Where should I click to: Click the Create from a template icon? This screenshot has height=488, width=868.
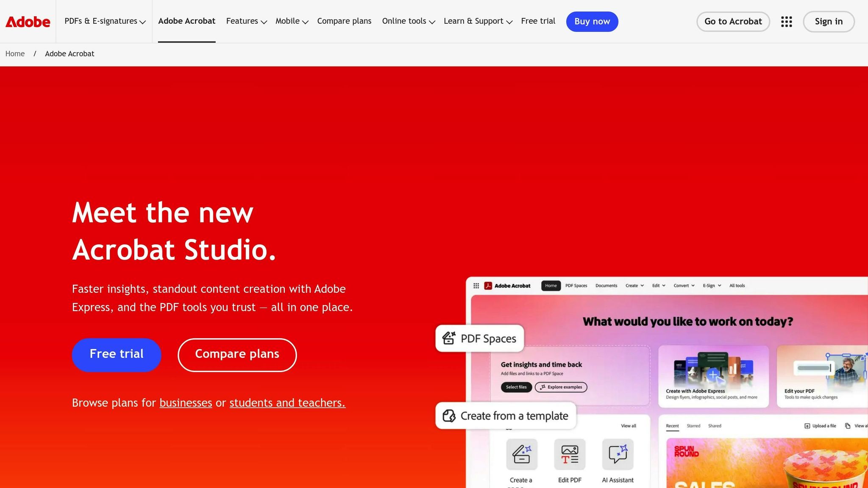click(x=449, y=416)
